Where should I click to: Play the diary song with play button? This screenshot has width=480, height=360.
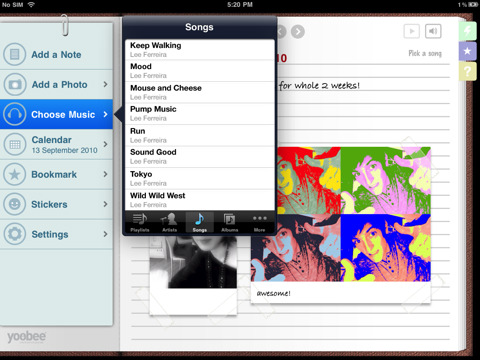pyautogui.click(x=412, y=31)
